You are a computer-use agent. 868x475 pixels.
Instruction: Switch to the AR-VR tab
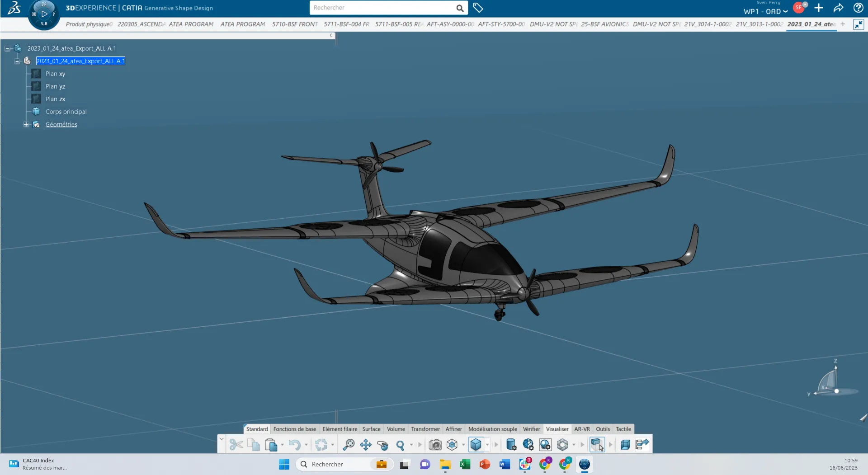582,429
